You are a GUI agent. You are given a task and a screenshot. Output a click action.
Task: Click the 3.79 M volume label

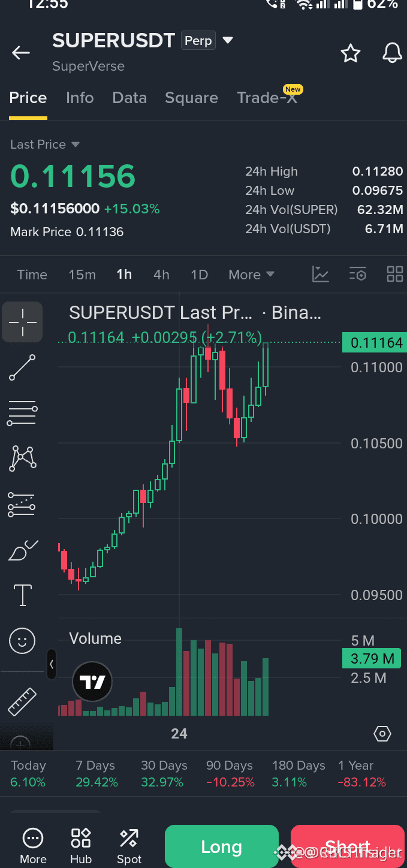(x=372, y=659)
